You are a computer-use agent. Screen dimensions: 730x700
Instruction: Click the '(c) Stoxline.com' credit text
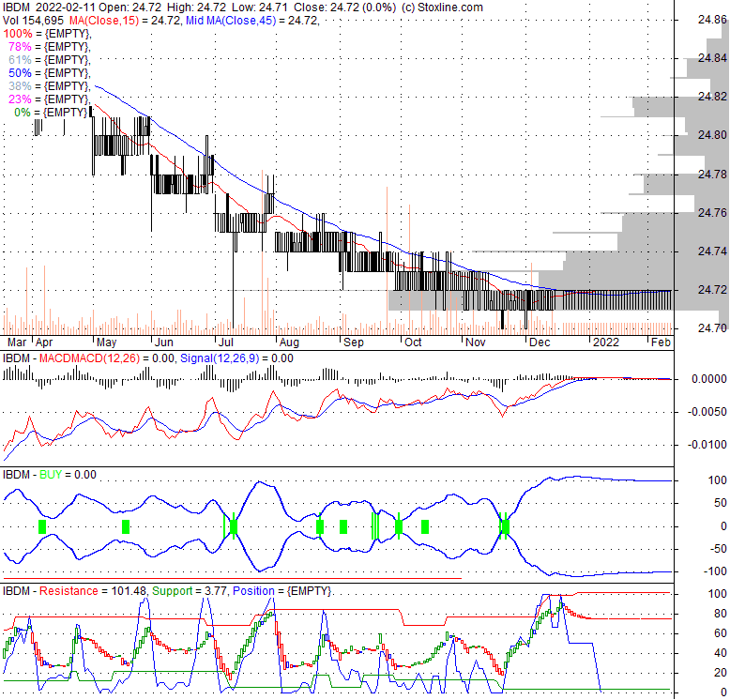(x=442, y=8)
